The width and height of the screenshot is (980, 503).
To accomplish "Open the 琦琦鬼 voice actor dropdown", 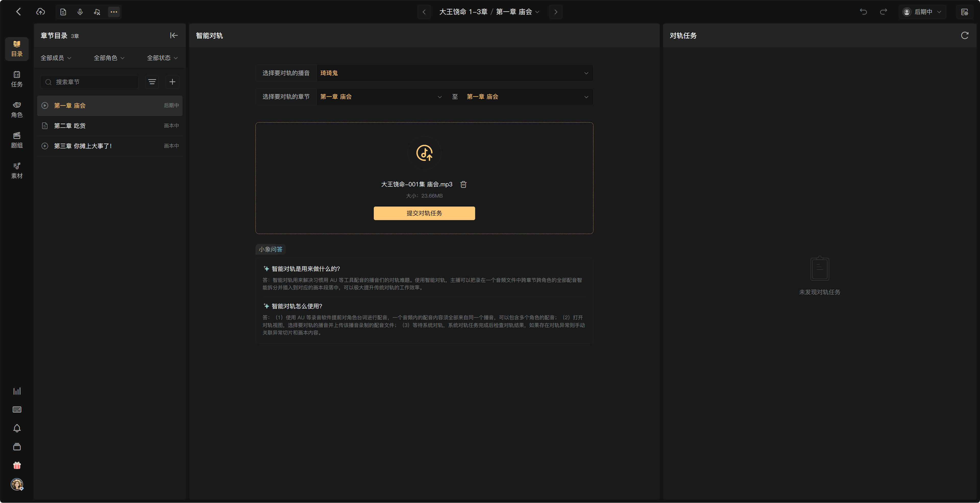I will coord(455,73).
